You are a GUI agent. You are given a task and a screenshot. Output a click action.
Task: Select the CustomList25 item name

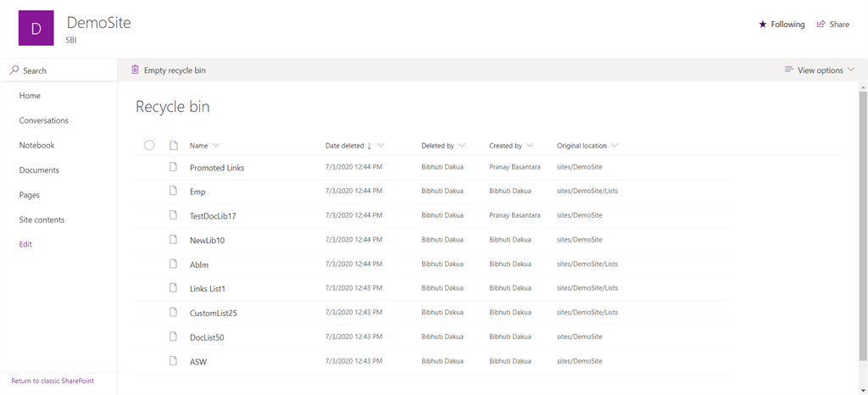click(x=214, y=313)
